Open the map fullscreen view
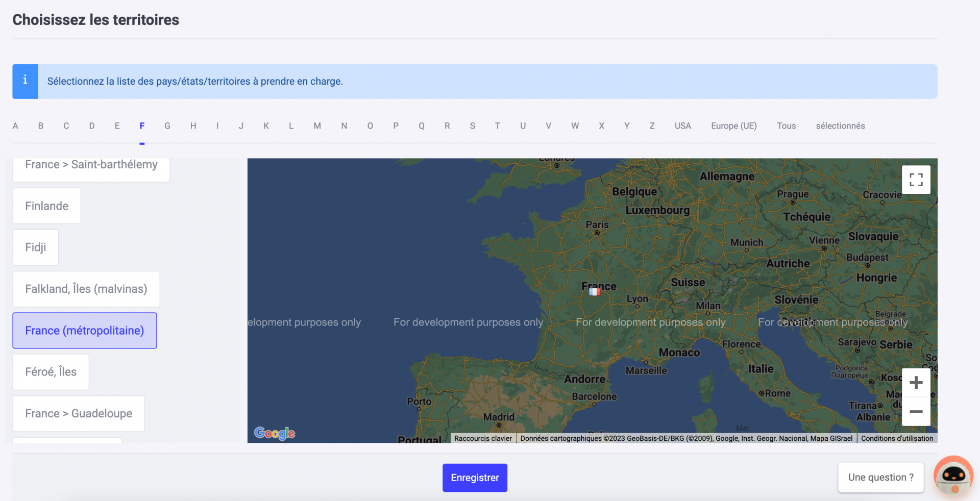 (916, 180)
